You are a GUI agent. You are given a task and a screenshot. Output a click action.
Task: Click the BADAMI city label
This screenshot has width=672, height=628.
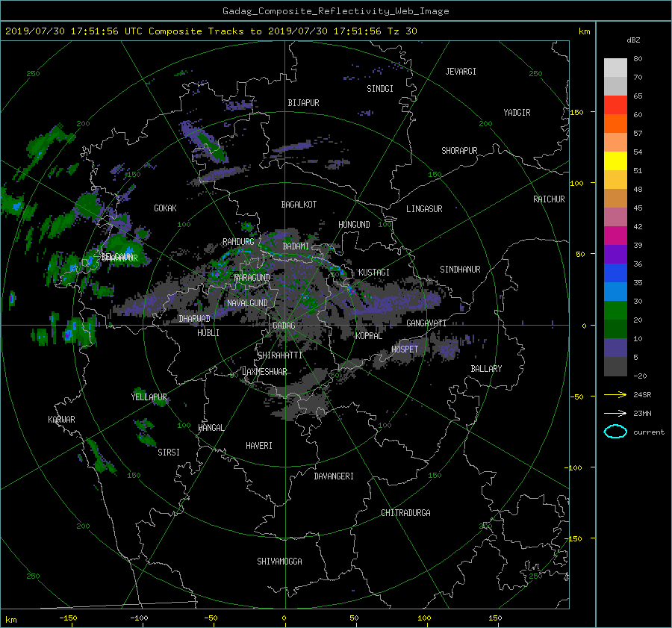296,246
